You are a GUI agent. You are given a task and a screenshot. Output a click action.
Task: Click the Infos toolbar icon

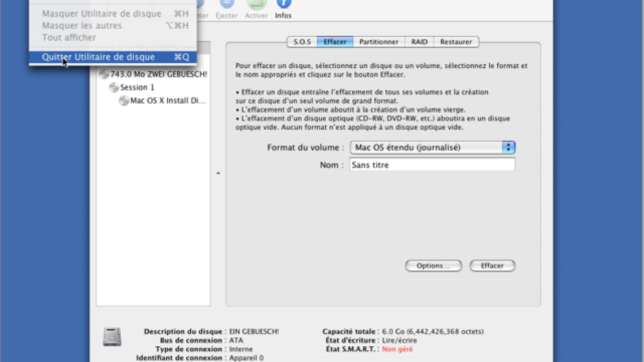tap(284, 4)
